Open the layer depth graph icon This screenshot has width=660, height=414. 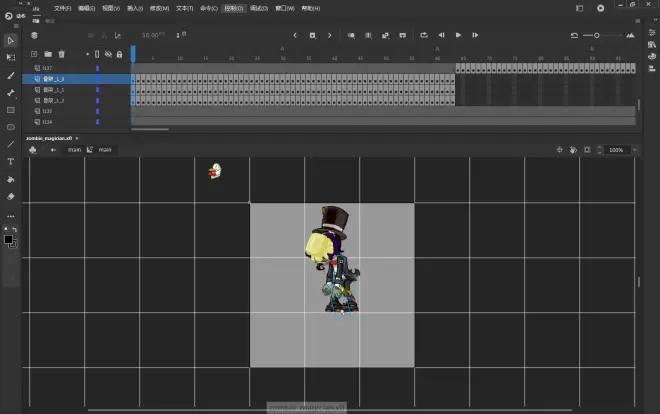pos(118,36)
